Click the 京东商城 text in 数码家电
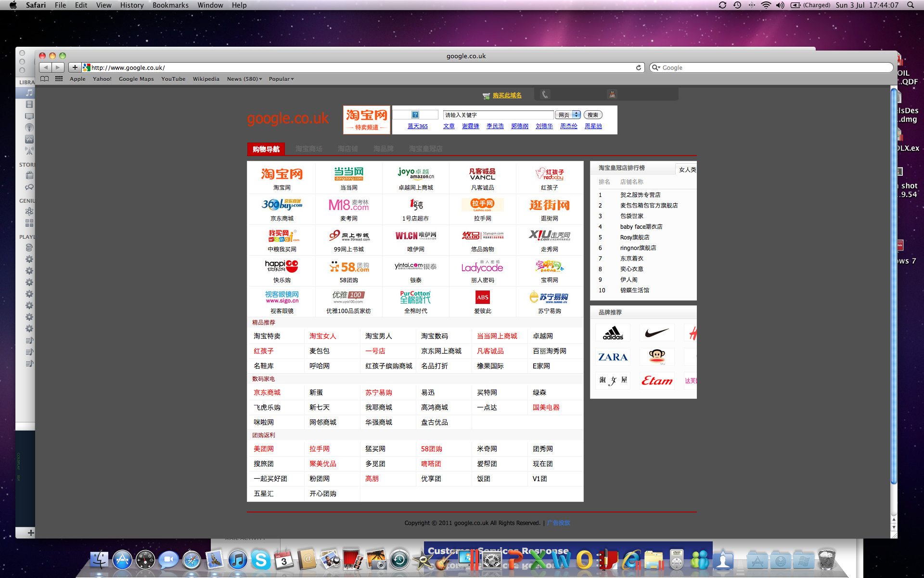This screenshot has height=578, width=924. (267, 393)
